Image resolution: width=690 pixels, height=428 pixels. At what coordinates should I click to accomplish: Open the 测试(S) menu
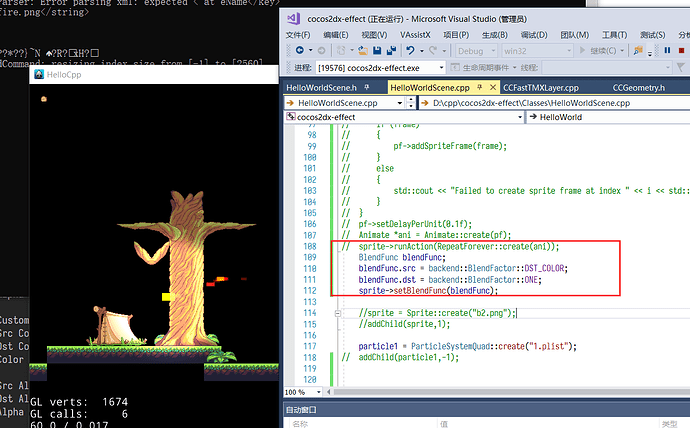(653, 35)
